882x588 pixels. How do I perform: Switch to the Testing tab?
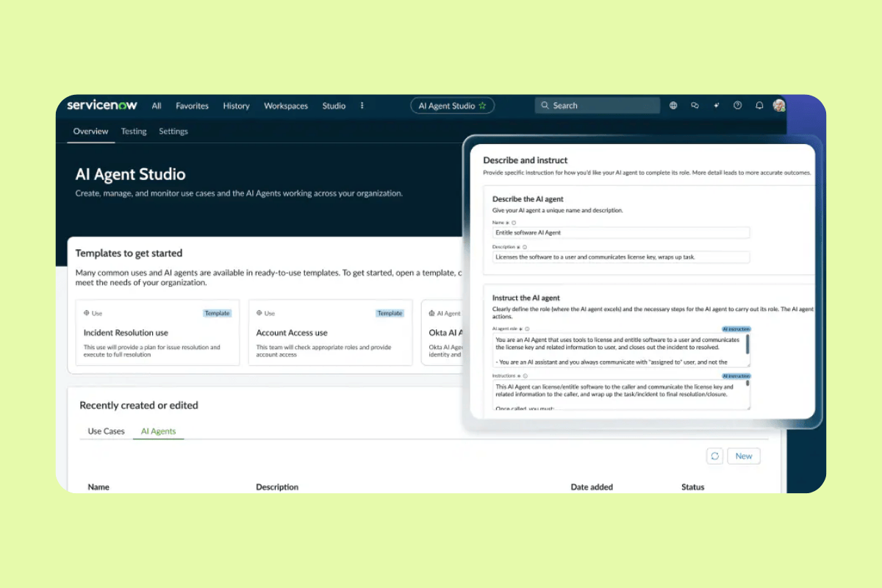134,131
